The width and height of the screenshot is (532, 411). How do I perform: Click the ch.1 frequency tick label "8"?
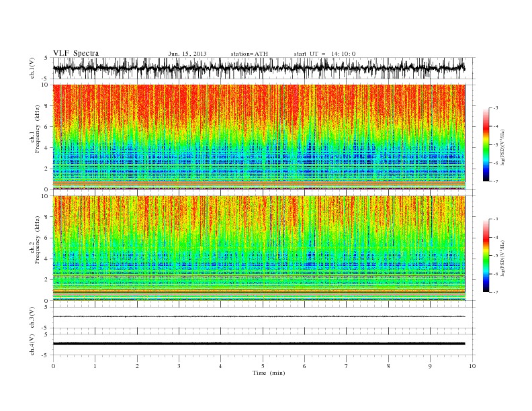click(47, 106)
